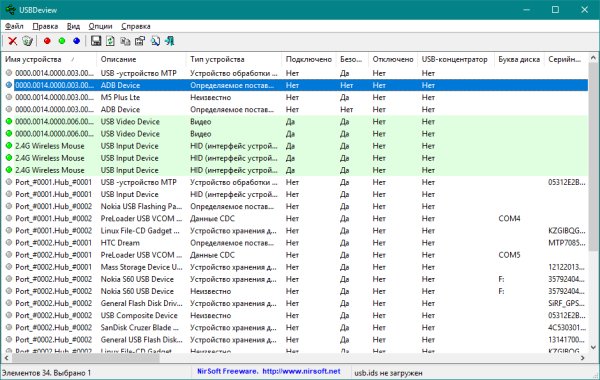
Task: Click the SiRF_GPS... serial number cell
Action: pos(567,303)
